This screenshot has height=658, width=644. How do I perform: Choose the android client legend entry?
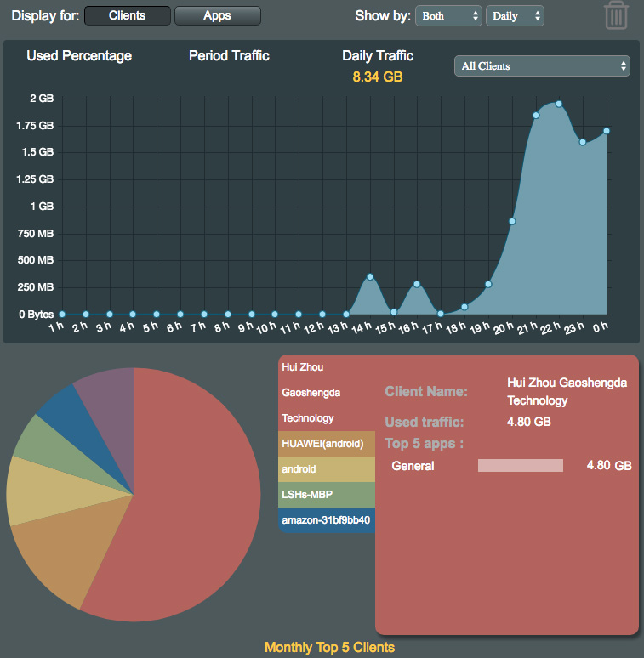(326, 469)
